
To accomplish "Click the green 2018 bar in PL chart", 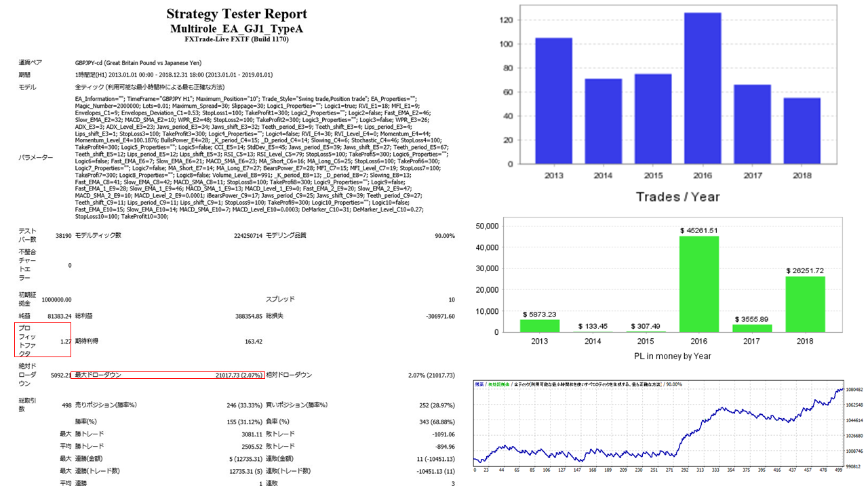I will (x=806, y=304).
